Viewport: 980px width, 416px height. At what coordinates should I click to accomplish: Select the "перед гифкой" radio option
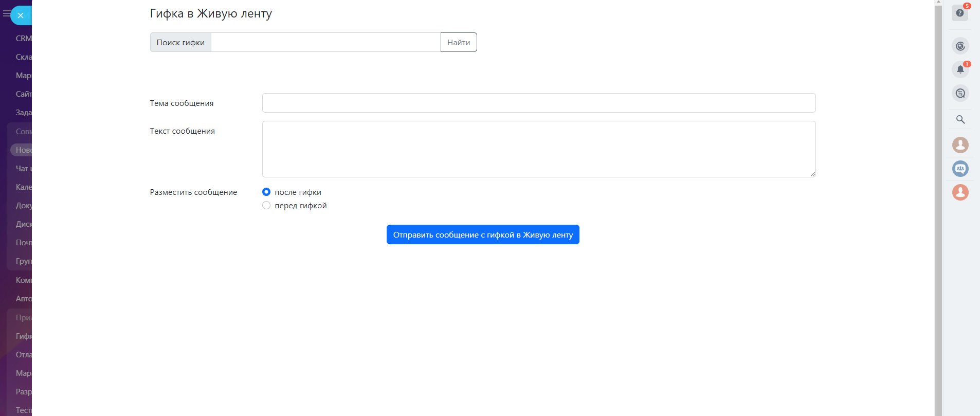coord(266,205)
